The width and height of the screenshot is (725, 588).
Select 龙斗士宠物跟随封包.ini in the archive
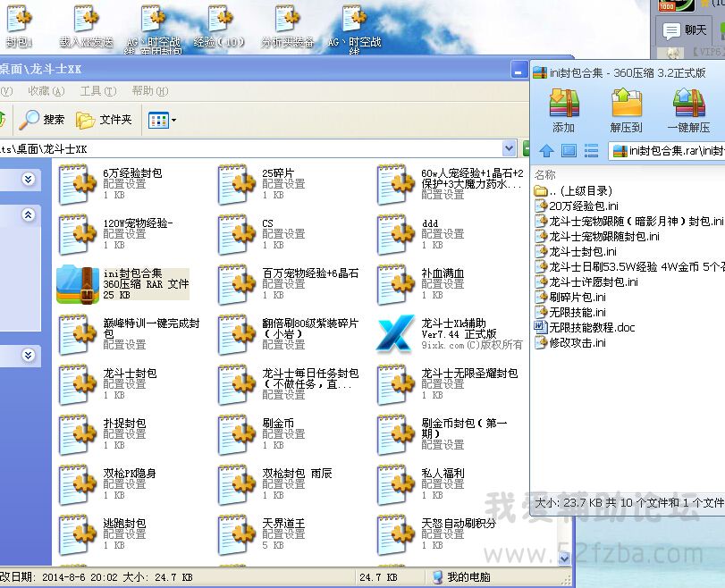click(597, 237)
